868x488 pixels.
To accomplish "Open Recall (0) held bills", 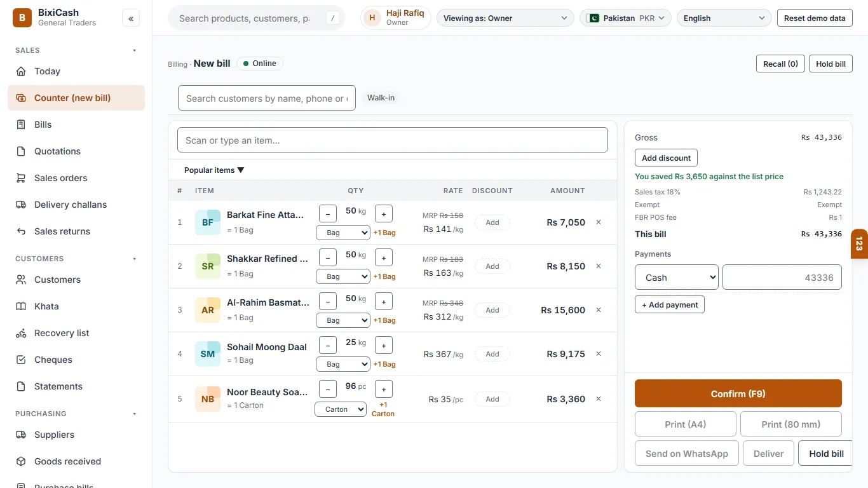I will [780, 64].
